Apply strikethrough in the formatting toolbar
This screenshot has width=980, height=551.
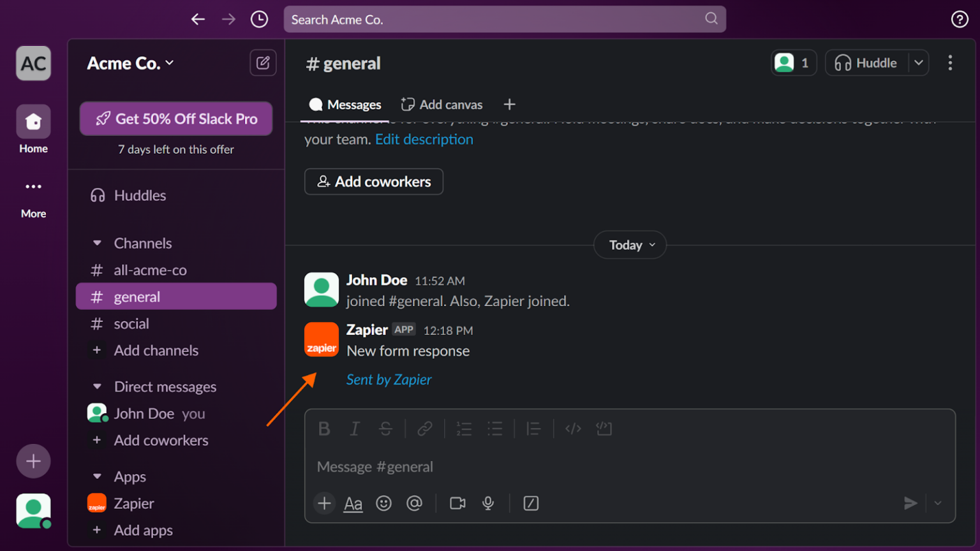coord(385,429)
